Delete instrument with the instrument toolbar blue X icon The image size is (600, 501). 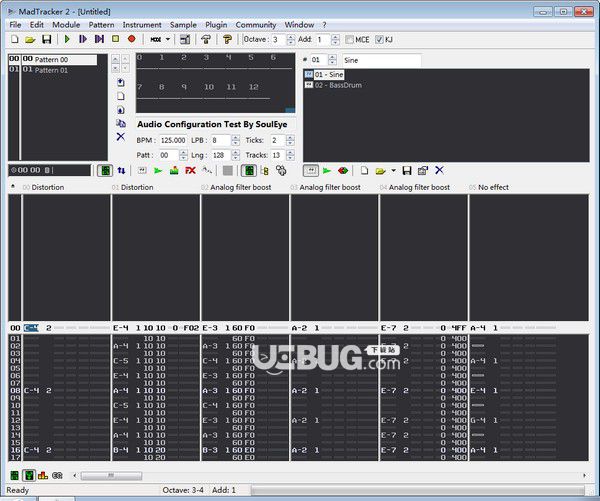439,170
